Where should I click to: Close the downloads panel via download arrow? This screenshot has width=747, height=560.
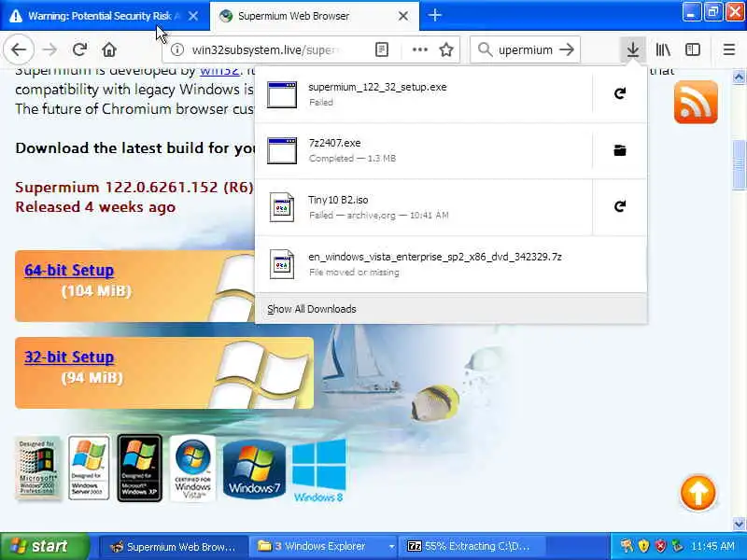(633, 49)
